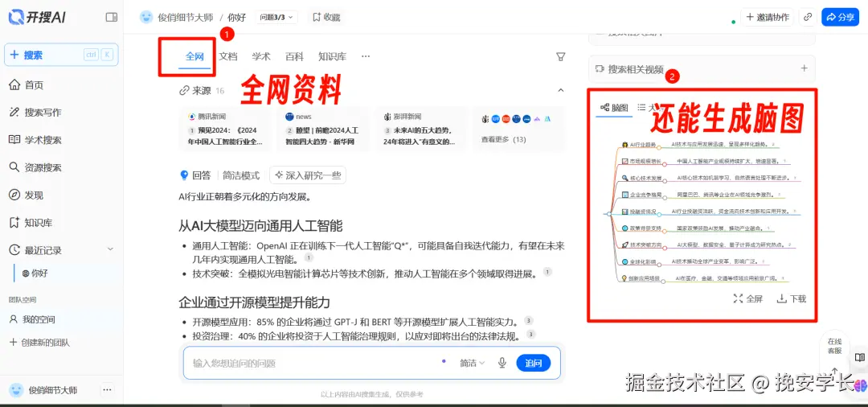This screenshot has width=868, height=407.
Task: Switch to 知识库 source tab
Action: [x=332, y=56]
